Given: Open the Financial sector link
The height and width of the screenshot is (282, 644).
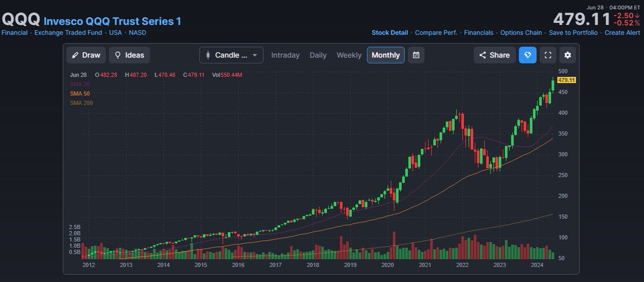Looking at the screenshot, I should pyautogui.click(x=14, y=33).
